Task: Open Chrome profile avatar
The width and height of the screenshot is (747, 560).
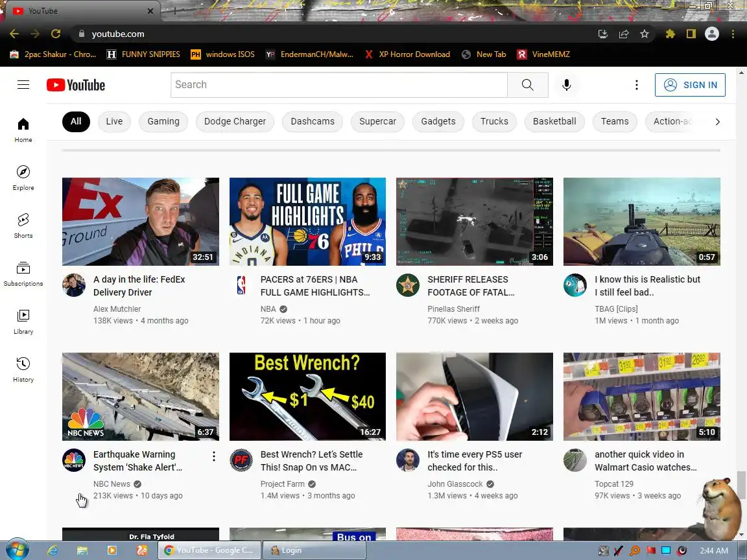Action: [x=712, y=34]
